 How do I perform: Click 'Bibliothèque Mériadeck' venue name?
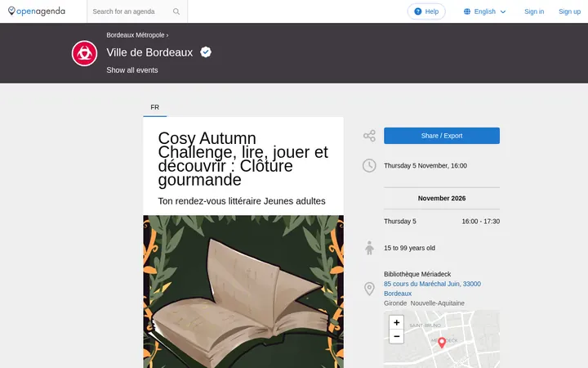417,274
